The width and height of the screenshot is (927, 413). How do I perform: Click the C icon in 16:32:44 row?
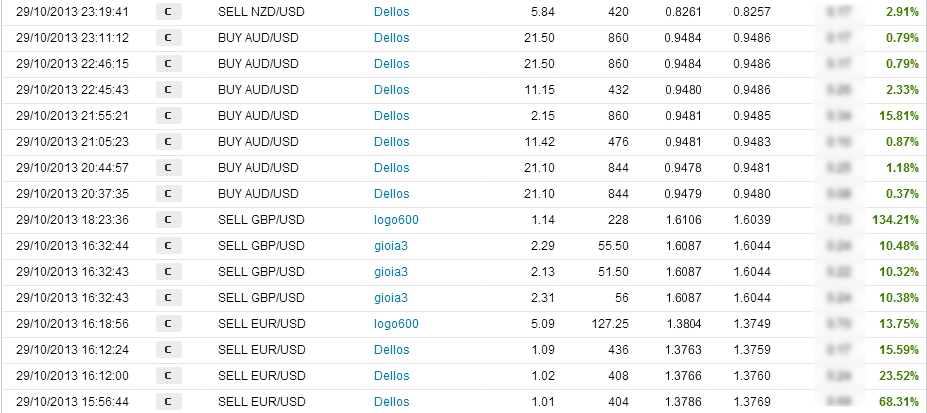coord(168,246)
